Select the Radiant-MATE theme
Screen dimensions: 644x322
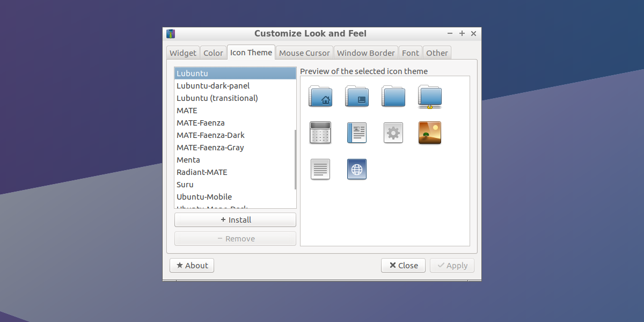(x=235, y=172)
